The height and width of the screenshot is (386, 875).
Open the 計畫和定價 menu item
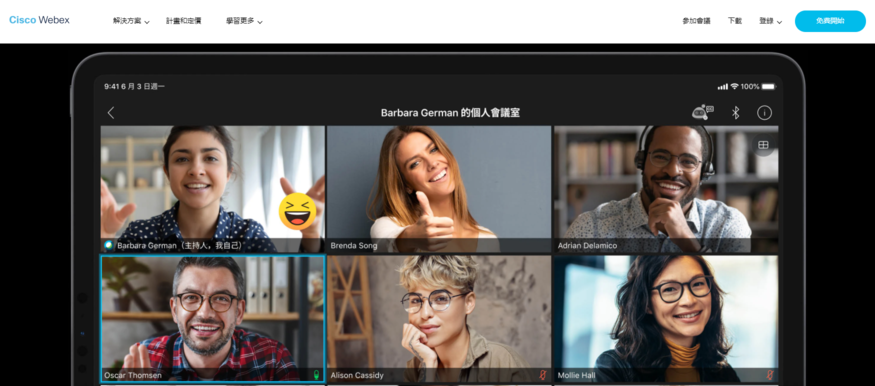[x=184, y=21]
